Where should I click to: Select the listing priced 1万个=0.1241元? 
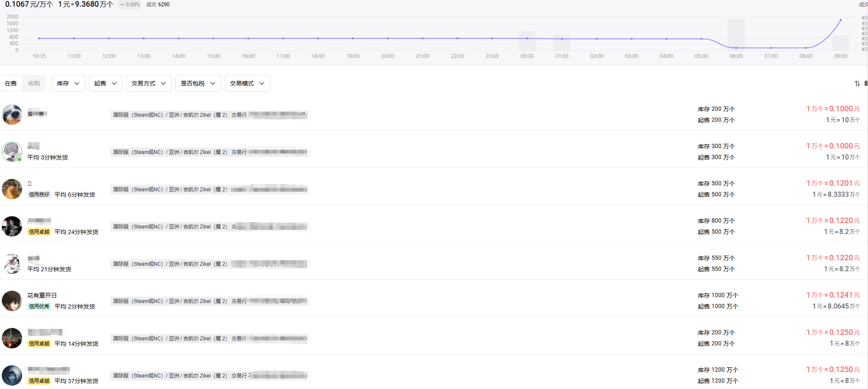click(433, 301)
